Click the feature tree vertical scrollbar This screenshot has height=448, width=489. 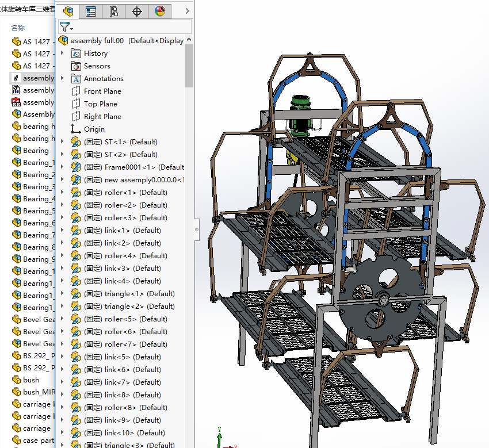(x=189, y=66)
